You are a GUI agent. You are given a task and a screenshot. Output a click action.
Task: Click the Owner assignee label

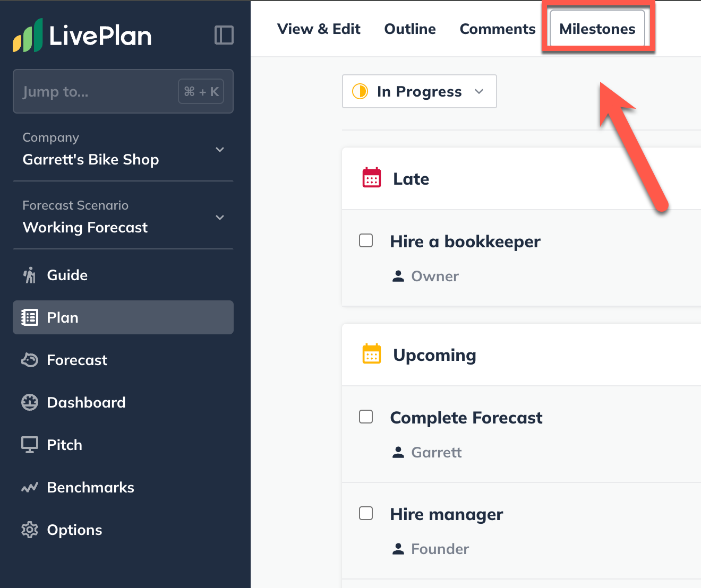[435, 276]
